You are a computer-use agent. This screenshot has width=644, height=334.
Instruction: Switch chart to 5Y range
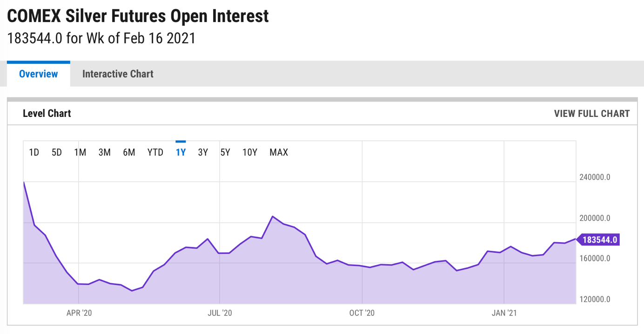225,152
